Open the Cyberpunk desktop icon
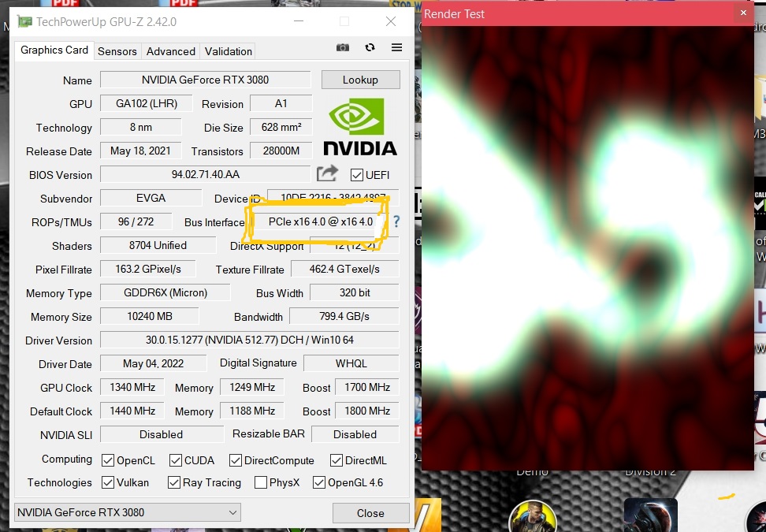Screen dimensions: 766x532 point(533,516)
